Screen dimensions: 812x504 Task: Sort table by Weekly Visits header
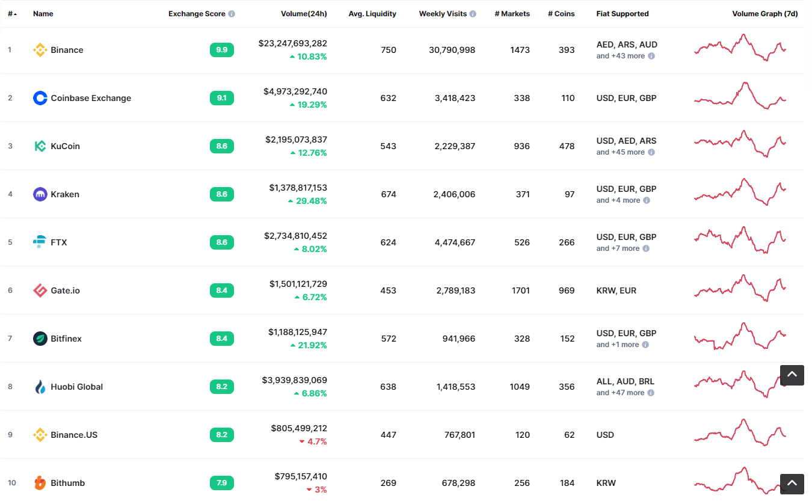[443, 14]
